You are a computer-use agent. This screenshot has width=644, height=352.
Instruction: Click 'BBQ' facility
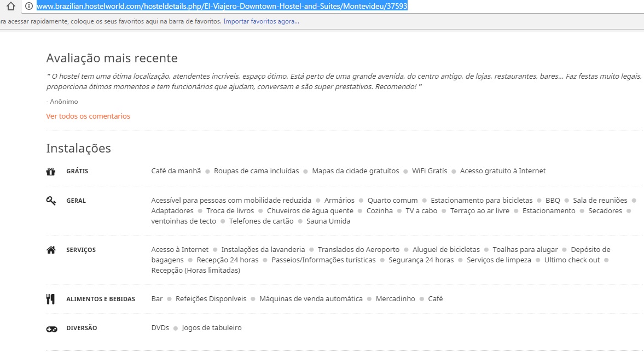[553, 200]
